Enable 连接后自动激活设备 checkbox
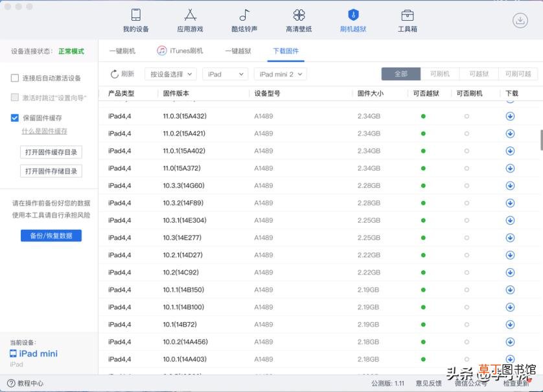 point(14,78)
